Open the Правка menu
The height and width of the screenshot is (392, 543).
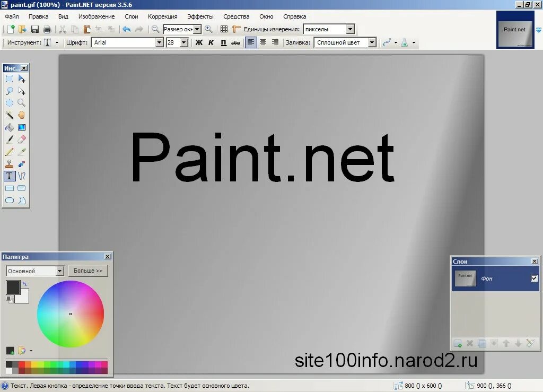click(38, 16)
